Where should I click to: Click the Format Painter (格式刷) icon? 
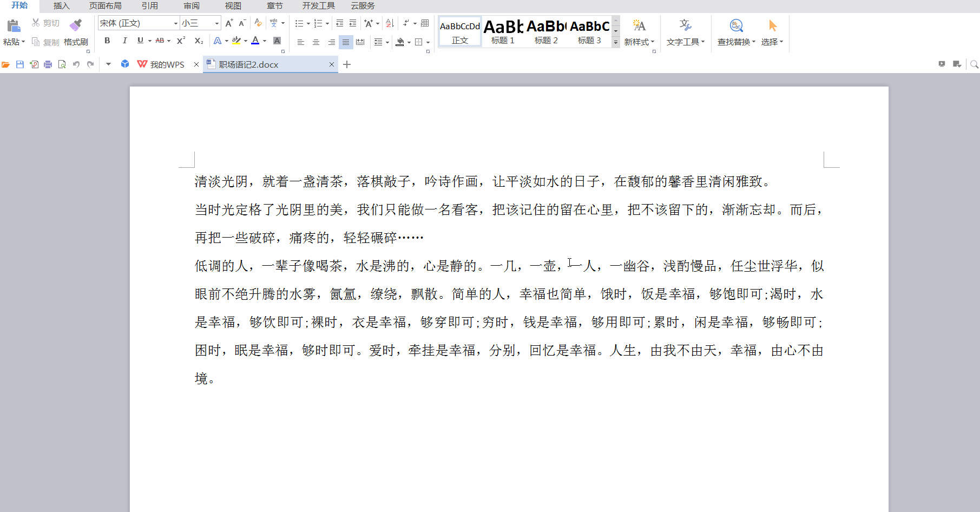click(76, 25)
